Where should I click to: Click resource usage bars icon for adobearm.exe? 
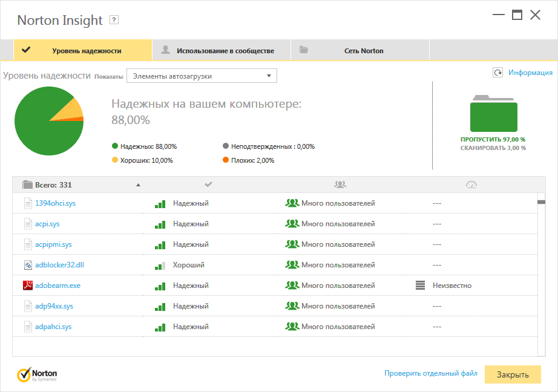click(420, 286)
